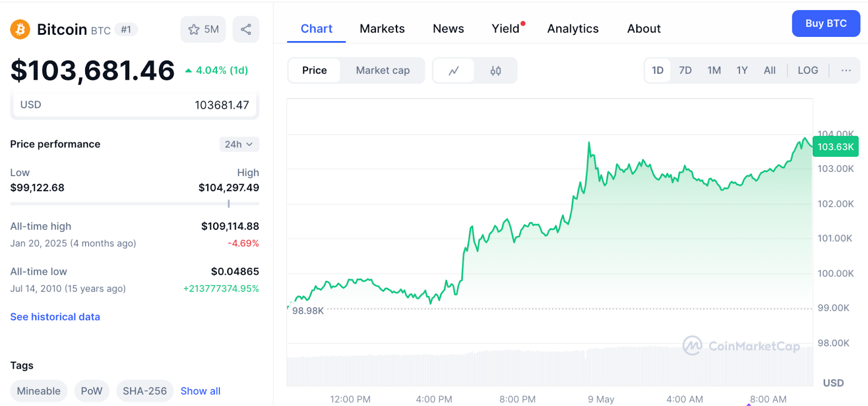The width and height of the screenshot is (868, 406).
Task: Open the Analytics tab
Action: pos(573,29)
